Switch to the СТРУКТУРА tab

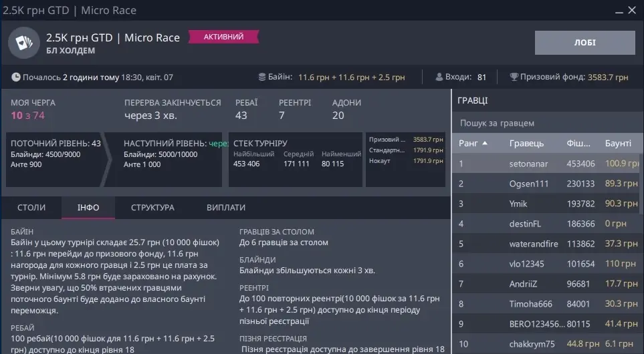[152, 208]
